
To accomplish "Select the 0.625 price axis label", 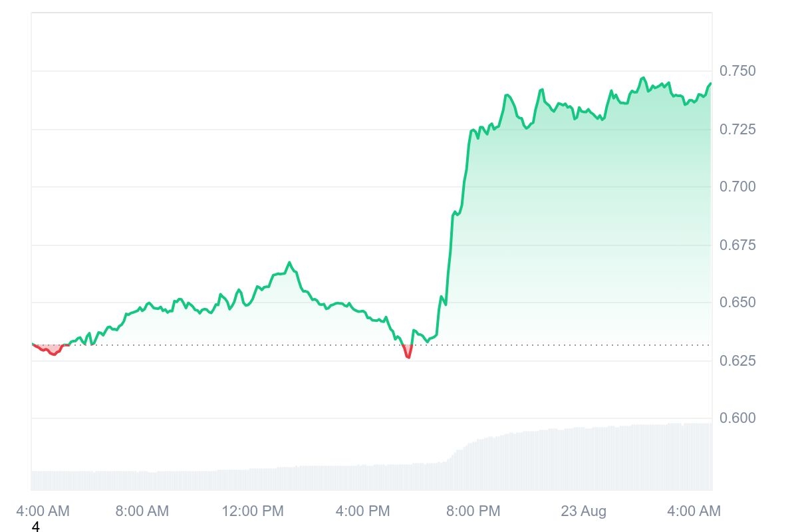I will (737, 361).
